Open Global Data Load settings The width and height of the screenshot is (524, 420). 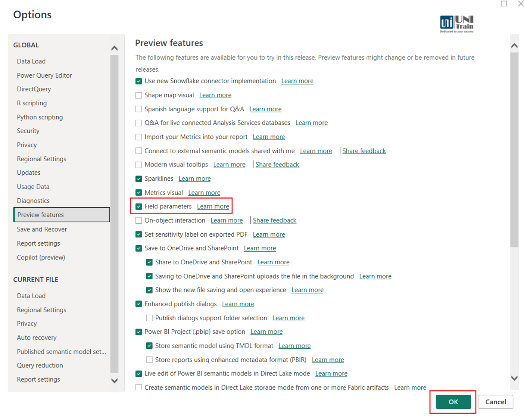(x=31, y=61)
